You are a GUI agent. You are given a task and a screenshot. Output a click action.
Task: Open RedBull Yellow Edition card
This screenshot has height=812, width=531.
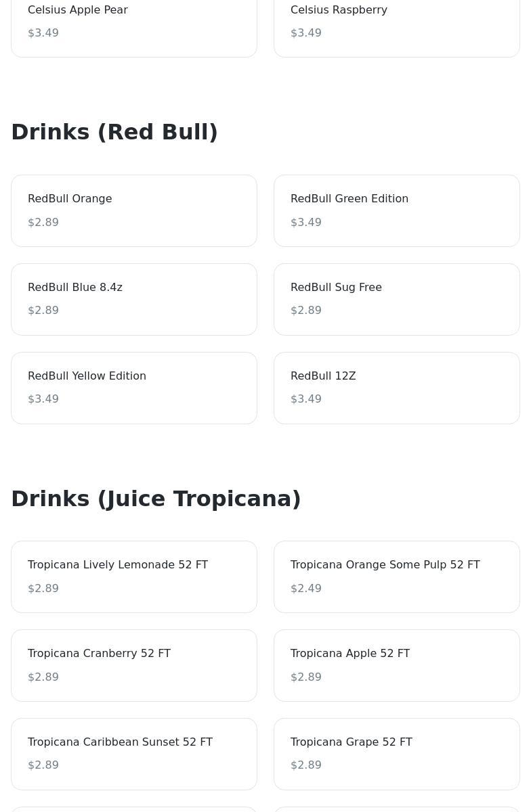[133, 388]
